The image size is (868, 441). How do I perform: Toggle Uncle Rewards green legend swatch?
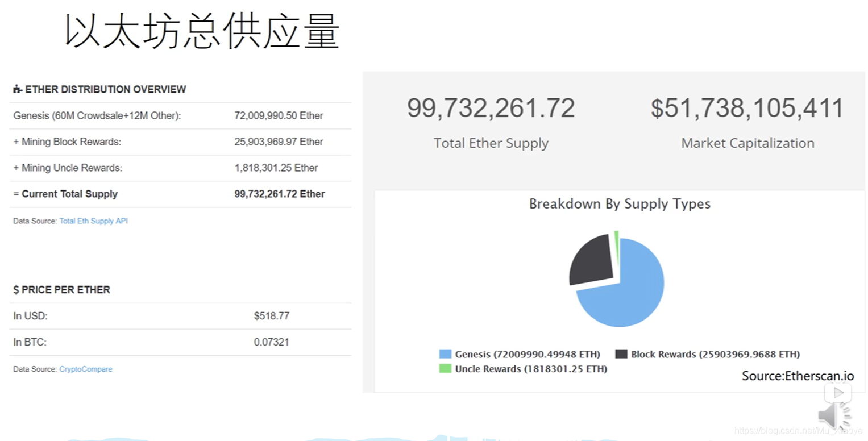coord(445,369)
